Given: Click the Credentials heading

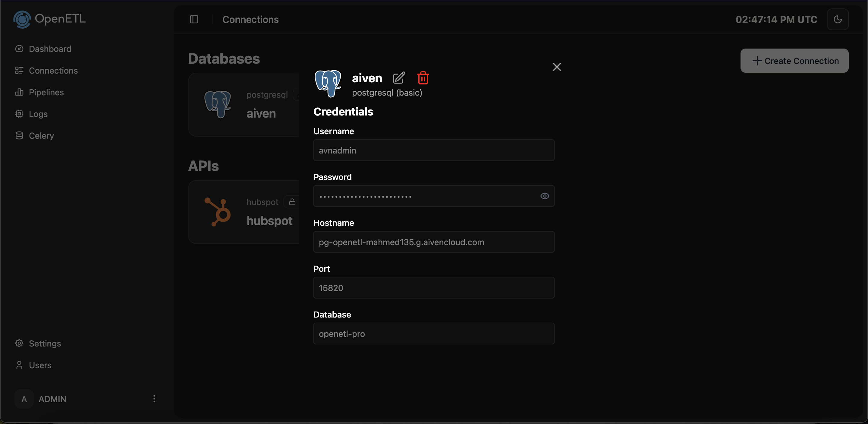Looking at the screenshot, I should [x=343, y=112].
